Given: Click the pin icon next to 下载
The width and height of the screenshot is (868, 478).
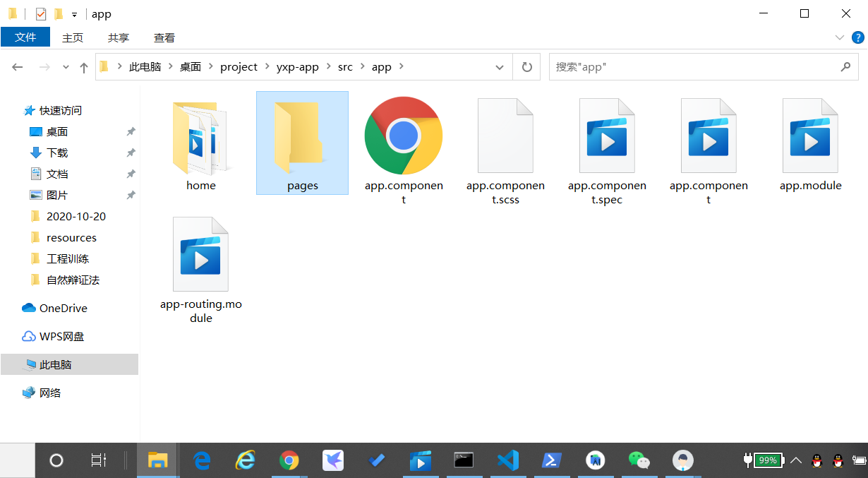Looking at the screenshot, I should click(131, 153).
